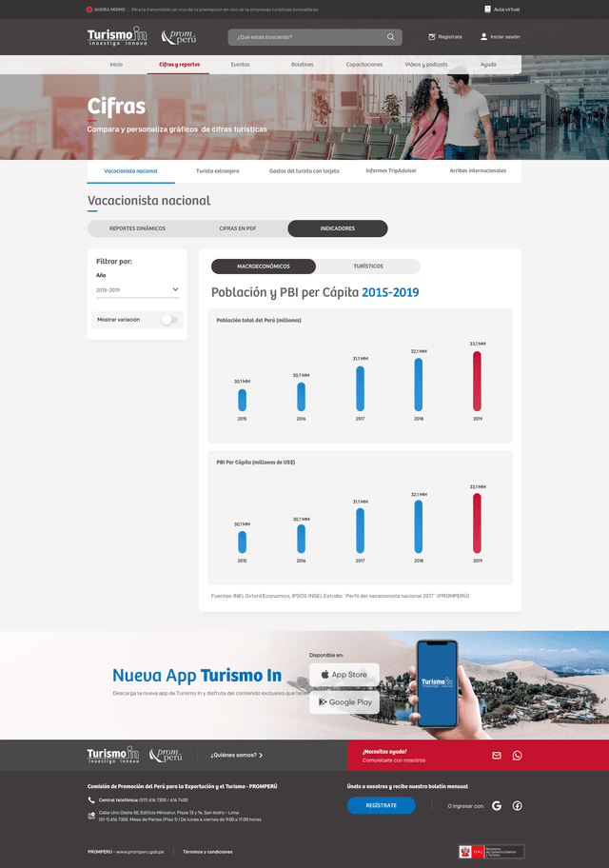Click the 2018 bar in population chart
The height and width of the screenshot is (868, 609).
tap(419, 385)
